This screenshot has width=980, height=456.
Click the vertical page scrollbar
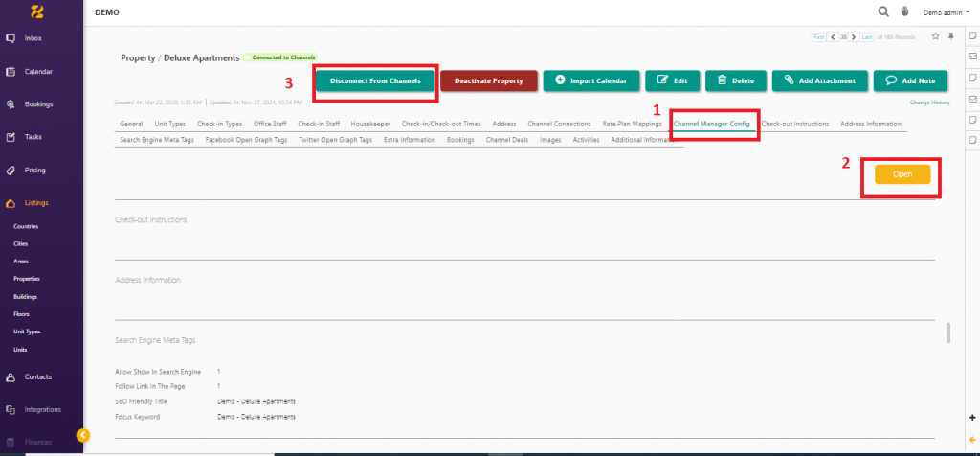(948, 332)
